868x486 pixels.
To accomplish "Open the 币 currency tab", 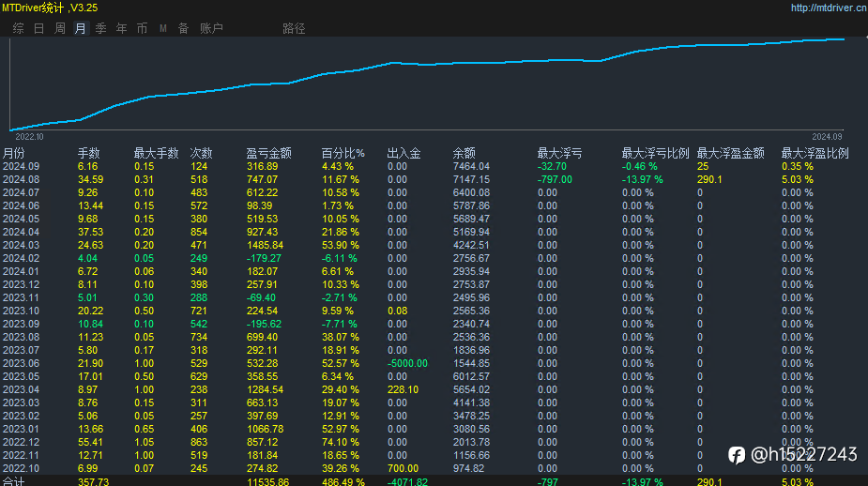I will click(x=143, y=28).
